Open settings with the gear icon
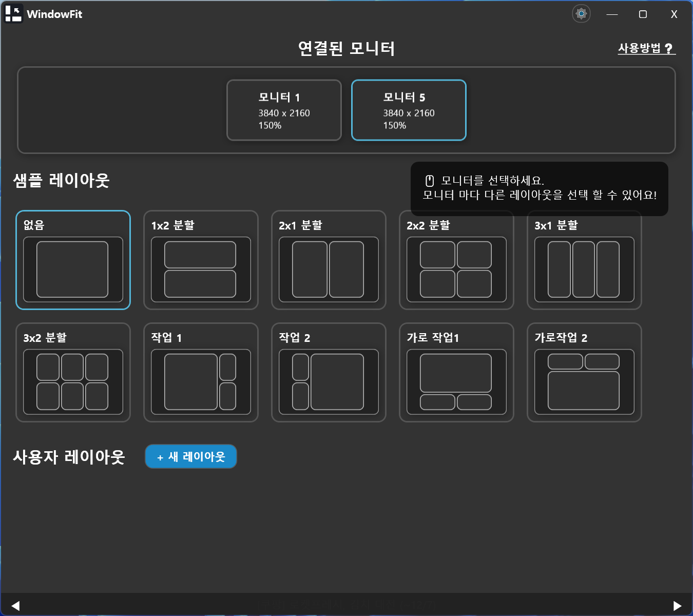Screen dimensions: 693x616 581,14
